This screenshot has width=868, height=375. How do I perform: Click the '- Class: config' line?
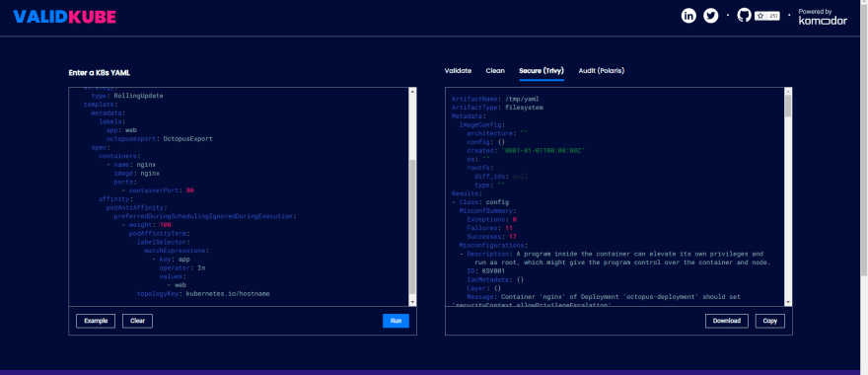pos(480,201)
